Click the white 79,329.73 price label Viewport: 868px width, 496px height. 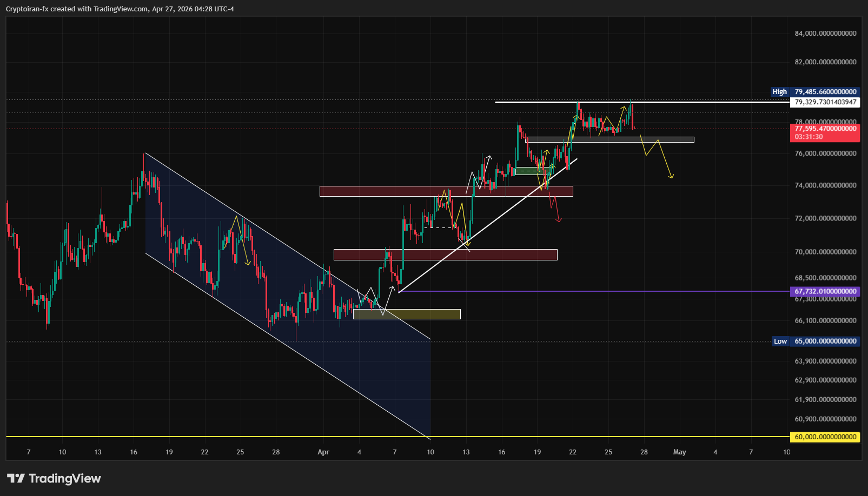[x=825, y=102]
